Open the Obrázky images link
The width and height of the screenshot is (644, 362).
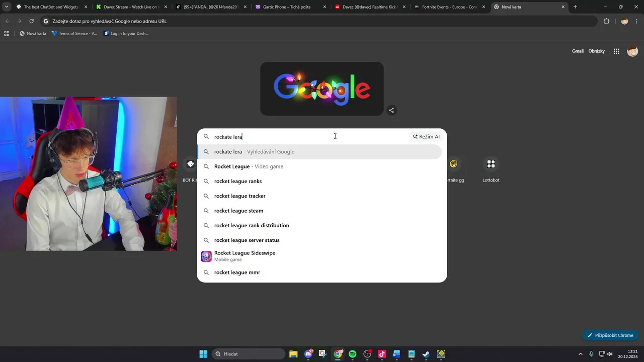tap(597, 51)
